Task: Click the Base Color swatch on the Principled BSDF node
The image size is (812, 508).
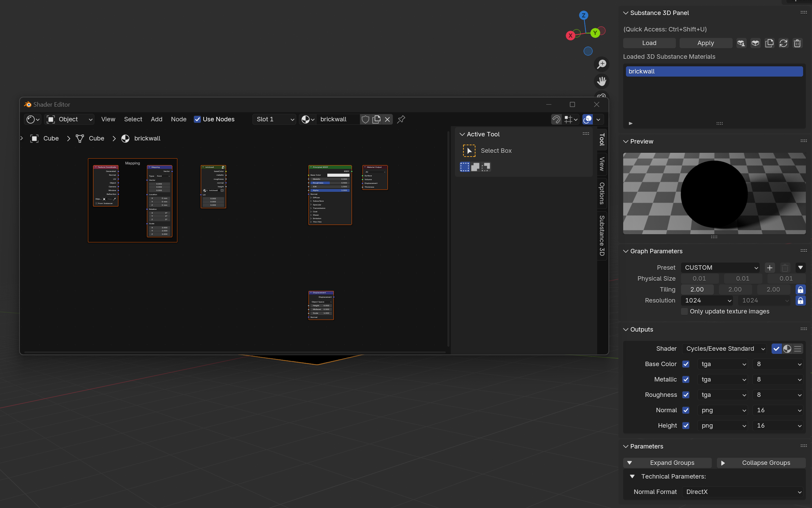Action: [x=339, y=175]
